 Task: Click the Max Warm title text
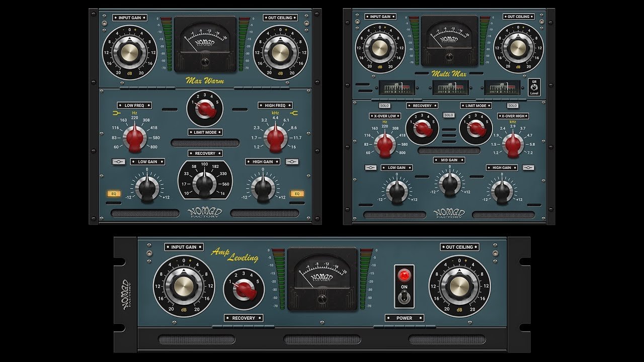pos(205,80)
